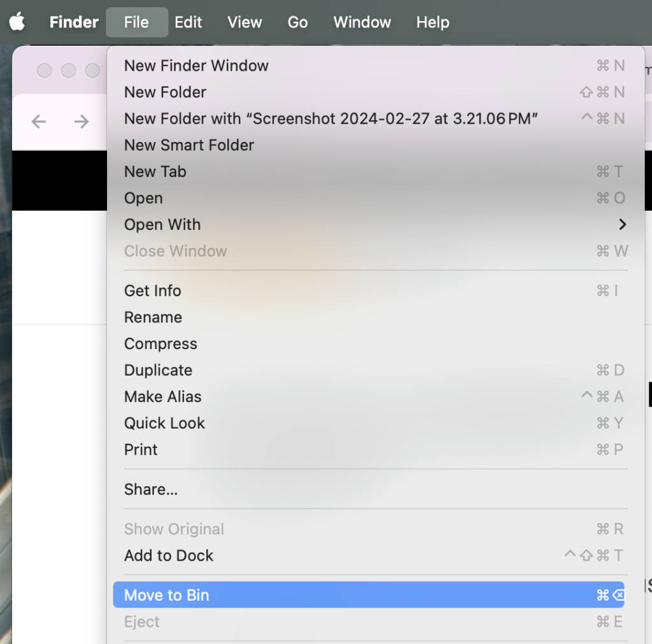Select New Finder Window
Image resolution: width=652 pixels, height=644 pixels.
click(196, 65)
